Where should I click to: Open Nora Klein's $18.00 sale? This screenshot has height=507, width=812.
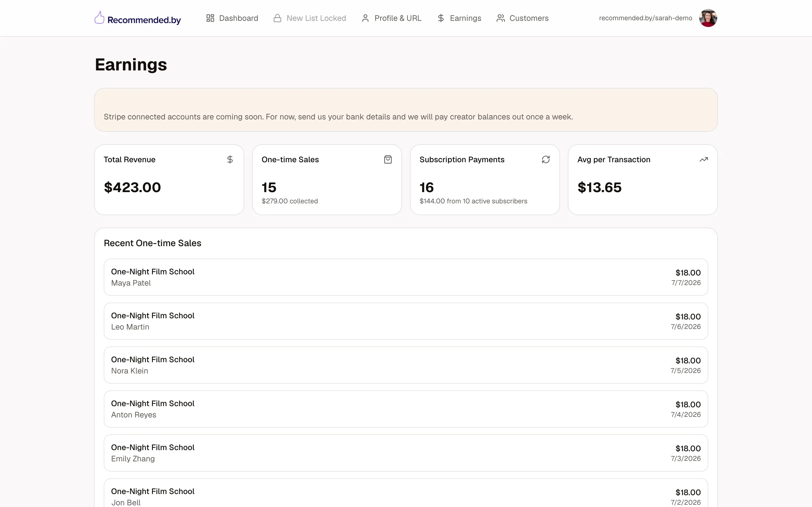tap(406, 365)
